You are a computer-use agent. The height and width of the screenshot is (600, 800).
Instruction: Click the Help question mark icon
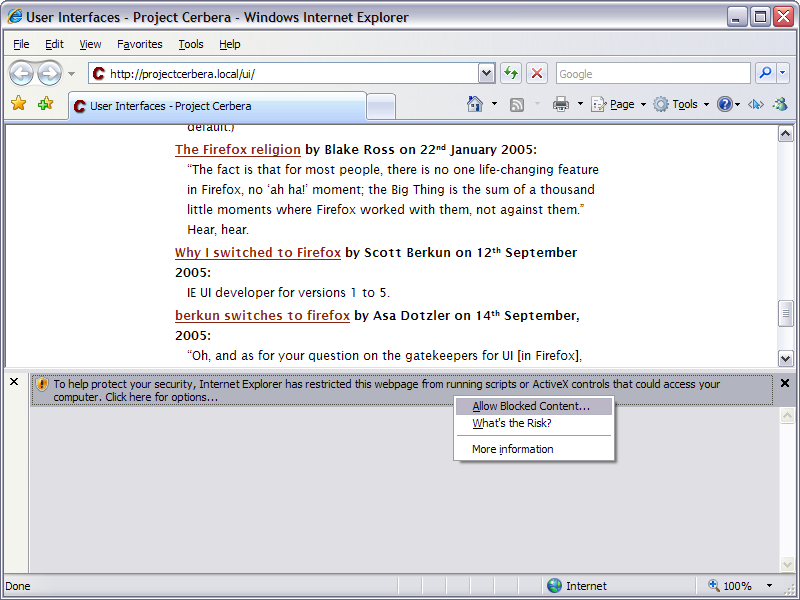(x=725, y=104)
